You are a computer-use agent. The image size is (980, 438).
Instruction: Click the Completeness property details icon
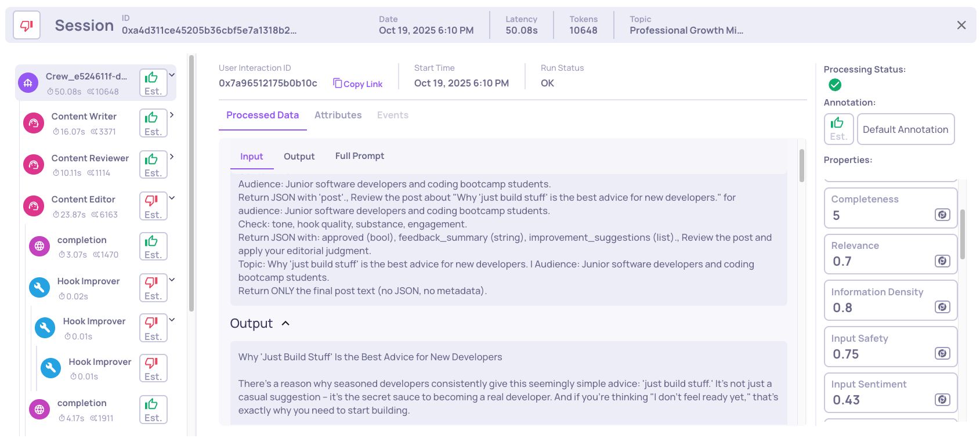942,215
